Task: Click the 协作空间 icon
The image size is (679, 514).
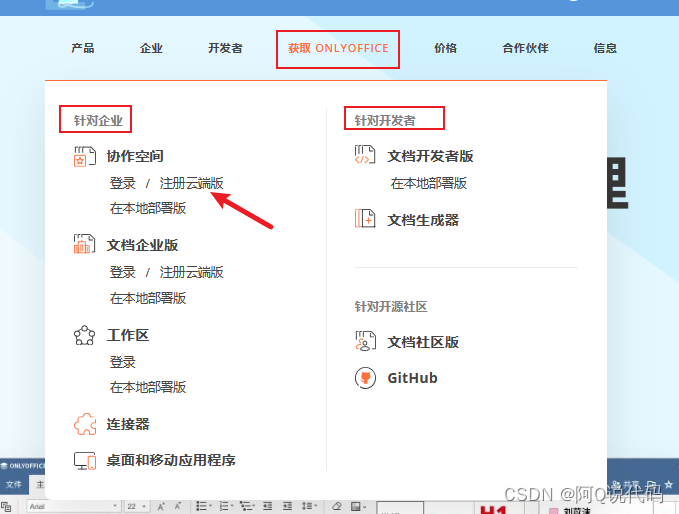Action: [84, 156]
